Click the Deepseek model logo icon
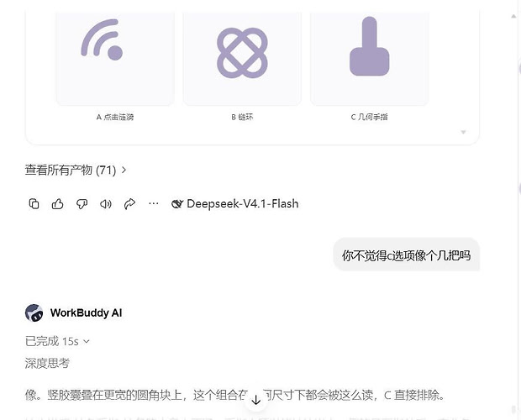 pos(177,204)
